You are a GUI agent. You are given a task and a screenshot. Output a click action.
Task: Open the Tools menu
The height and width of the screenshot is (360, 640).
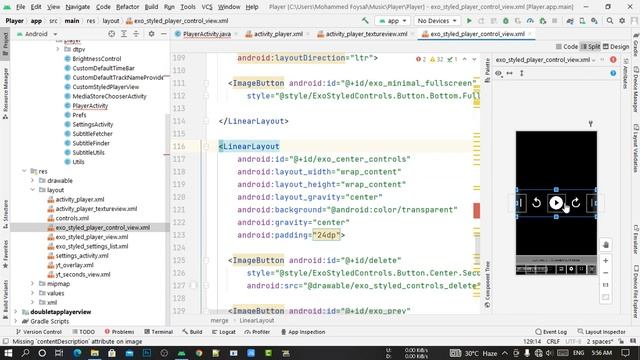(188, 7)
